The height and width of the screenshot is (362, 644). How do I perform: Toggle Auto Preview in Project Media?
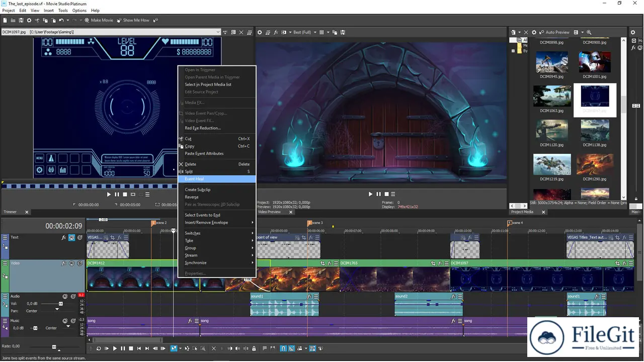tap(554, 32)
